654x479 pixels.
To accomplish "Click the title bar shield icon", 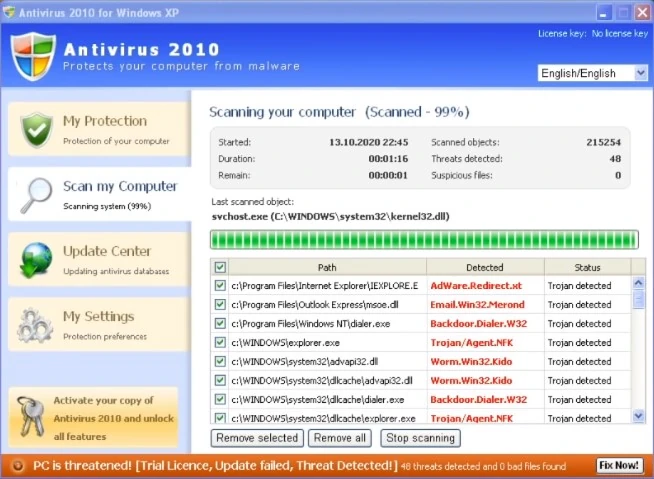I will tap(8, 12).
